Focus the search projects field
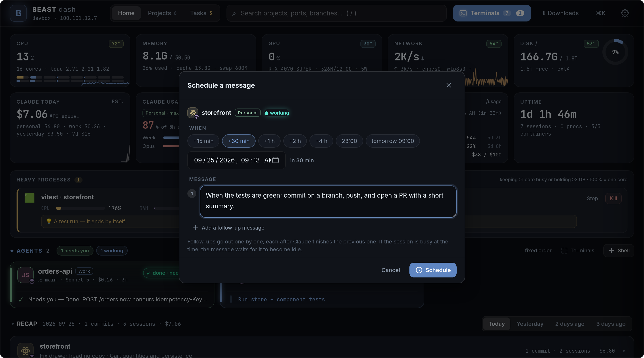 336,13
